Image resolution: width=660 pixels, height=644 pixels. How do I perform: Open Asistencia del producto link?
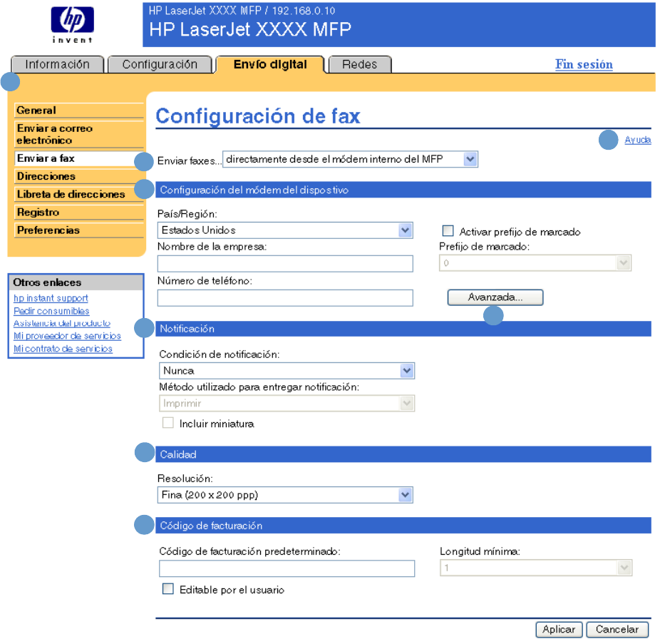pyautogui.click(x=62, y=323)
